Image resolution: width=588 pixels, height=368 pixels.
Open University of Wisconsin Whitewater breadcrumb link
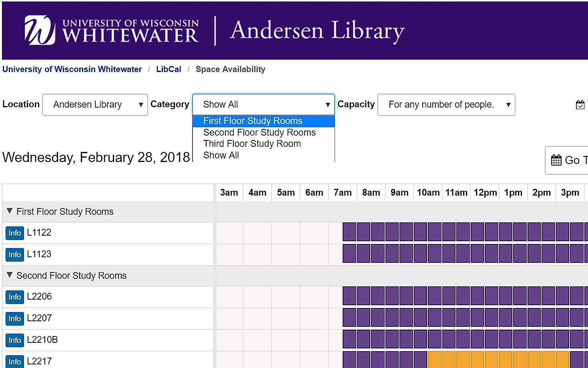click(x=72, y=69)
